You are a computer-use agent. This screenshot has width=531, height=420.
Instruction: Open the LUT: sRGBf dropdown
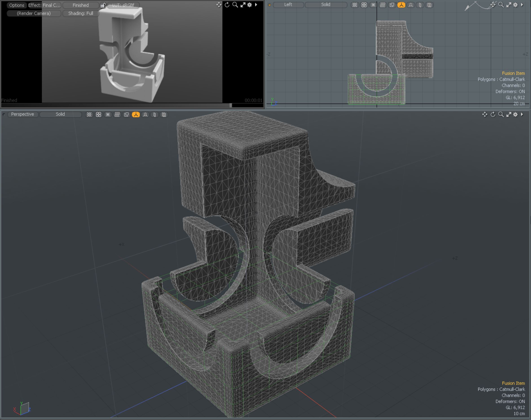(123, 5)
